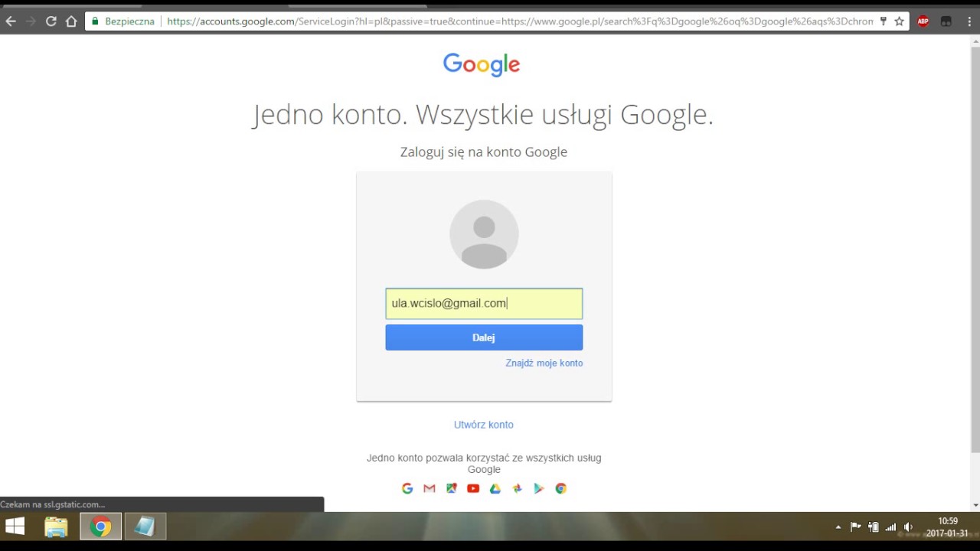Show hidden system tray icons
This screenshot has width=980, height=551.
pos(838,527)
